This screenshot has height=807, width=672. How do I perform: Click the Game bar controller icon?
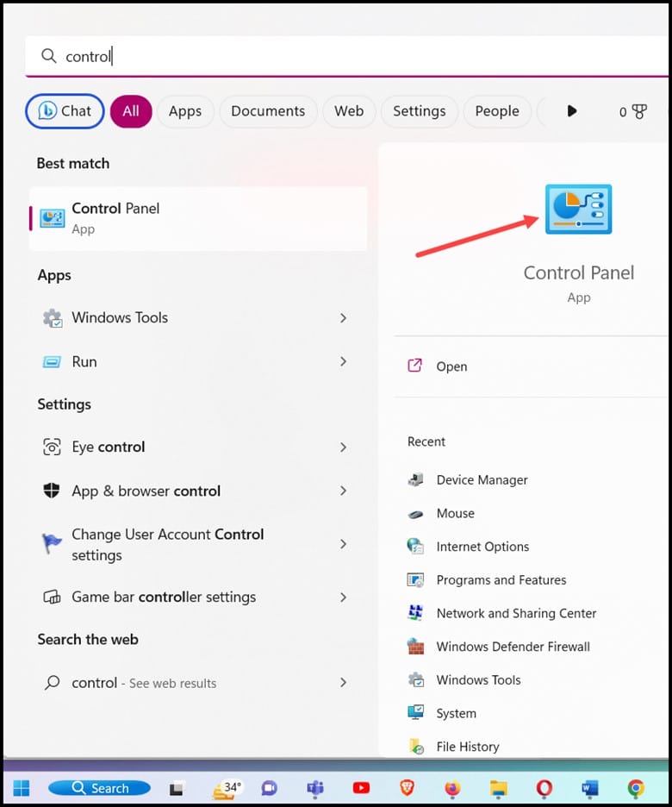tap(52, 597)
